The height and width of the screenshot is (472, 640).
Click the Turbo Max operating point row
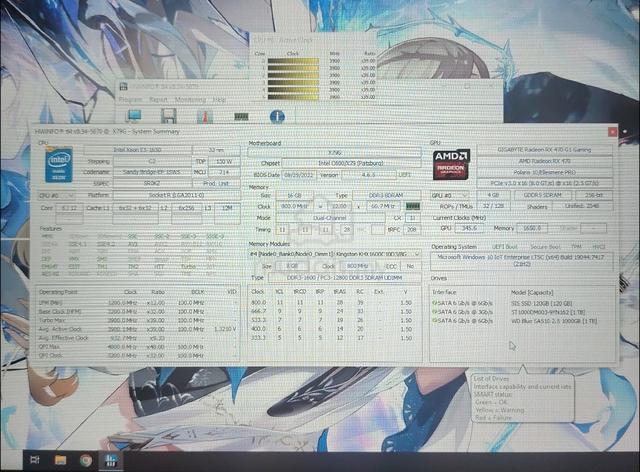coord(138,321)
